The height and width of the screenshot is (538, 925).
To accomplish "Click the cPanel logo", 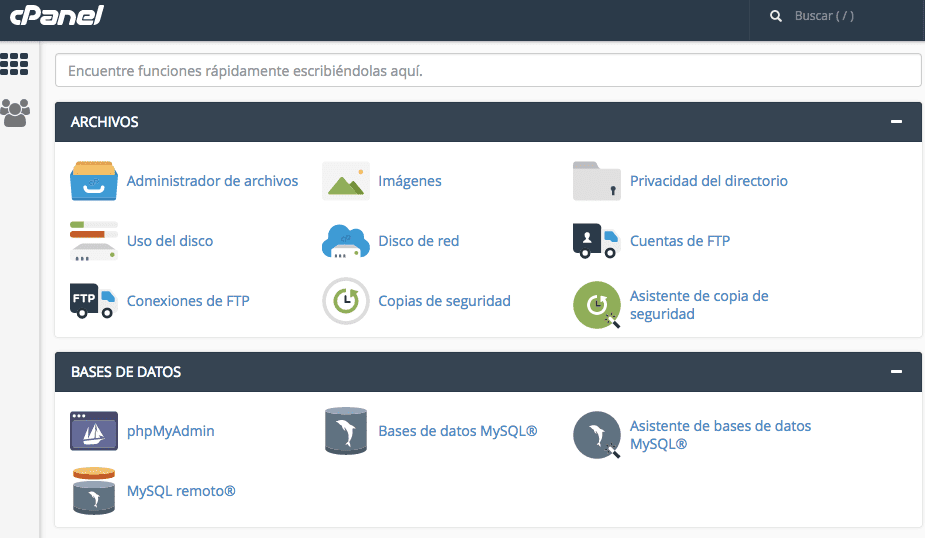I will click(x=57, y=15).
